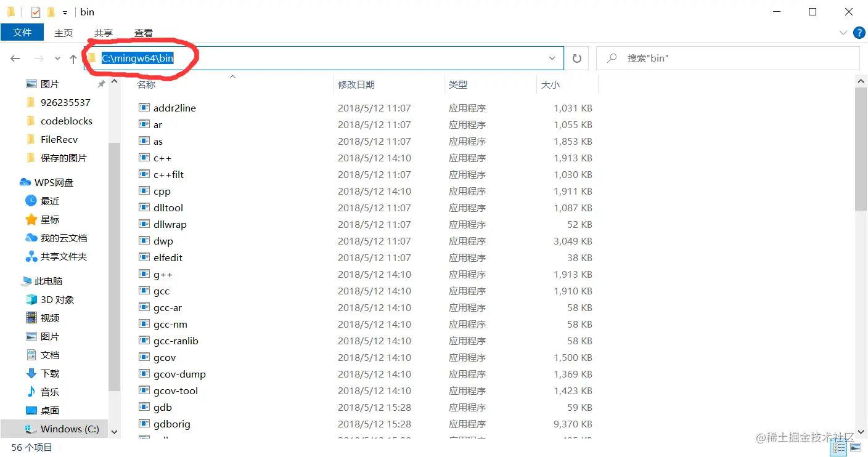Click the New Folder icon in the title bar
Screen dimensions: 868x457
coord(51,12)
